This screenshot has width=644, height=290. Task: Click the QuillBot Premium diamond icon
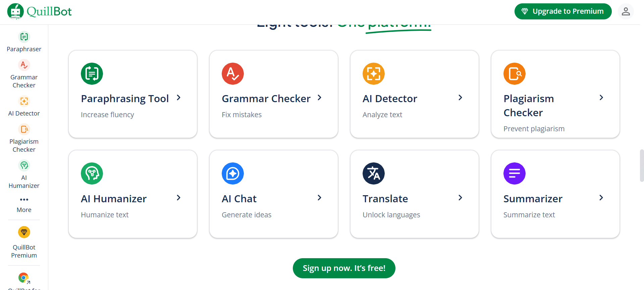point(24,232)
